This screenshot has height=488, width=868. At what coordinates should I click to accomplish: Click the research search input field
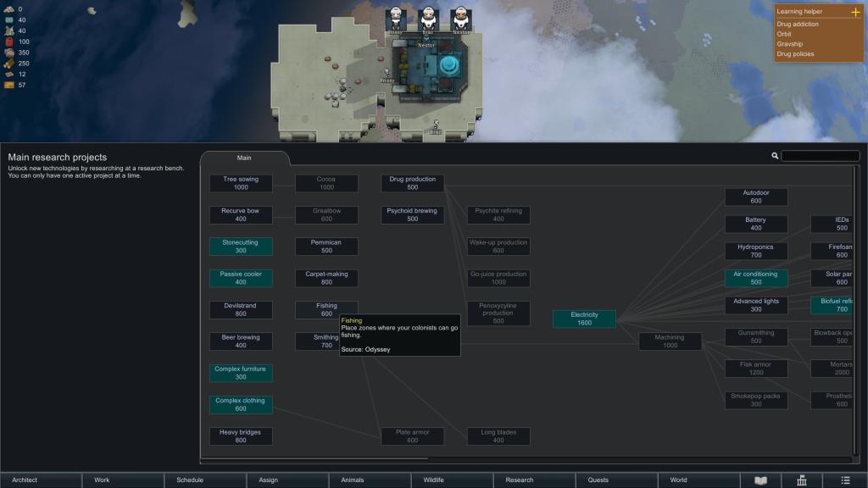pyautogui.click(x=820, y=156)
